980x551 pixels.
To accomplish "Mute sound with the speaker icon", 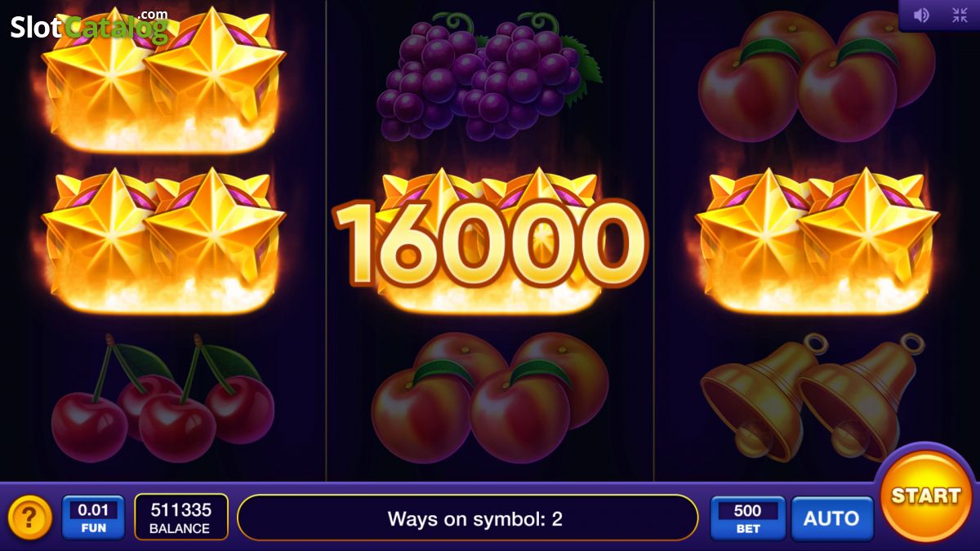I will click(x=921, y=15).
